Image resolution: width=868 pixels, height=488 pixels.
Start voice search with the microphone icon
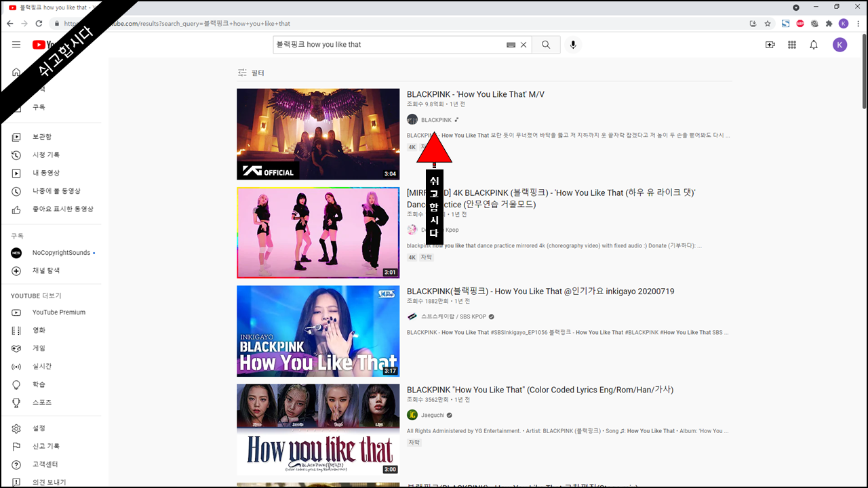tap(573, 45)
